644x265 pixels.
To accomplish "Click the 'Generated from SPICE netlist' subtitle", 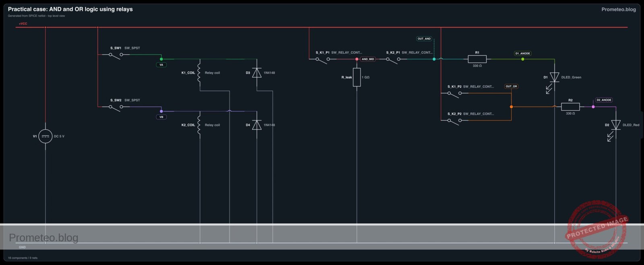I will point(36,16).
